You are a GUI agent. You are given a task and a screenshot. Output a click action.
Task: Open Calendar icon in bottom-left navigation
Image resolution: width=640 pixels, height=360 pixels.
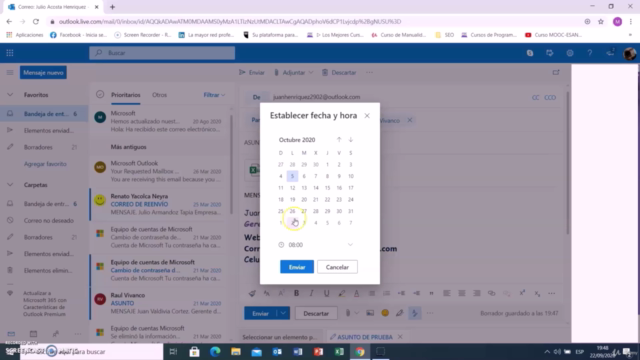(x=33, y=334)
